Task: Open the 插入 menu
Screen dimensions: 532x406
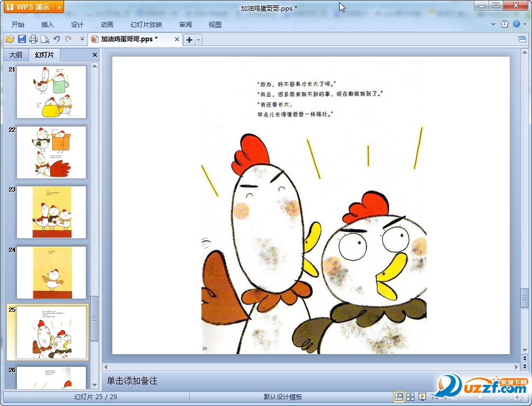Action: tap(48, 25)
